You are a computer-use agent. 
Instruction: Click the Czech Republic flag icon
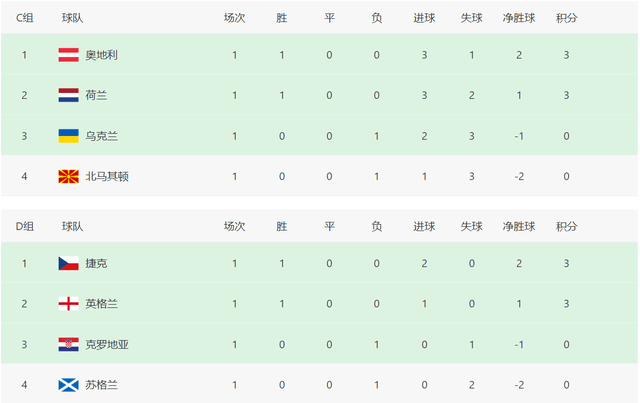68,264
